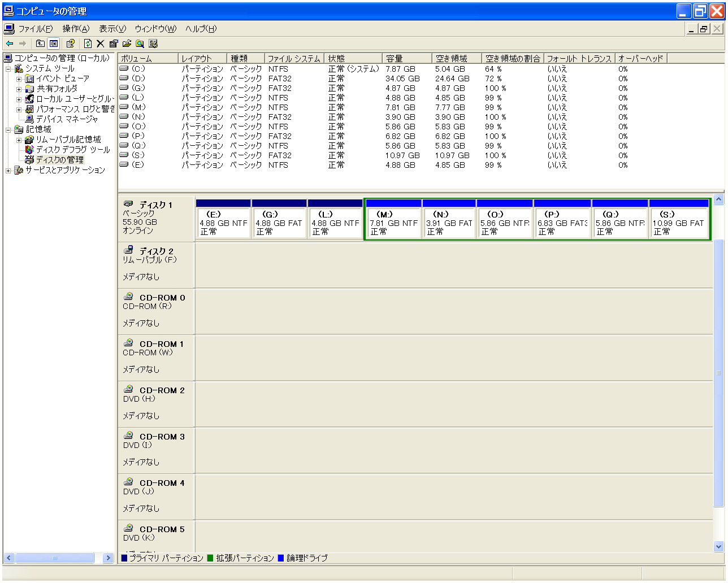The height and width of the screenshot is (583, 728).
Task: Click the black X delete toolbar icon
Action: click(x=100, y=43)
